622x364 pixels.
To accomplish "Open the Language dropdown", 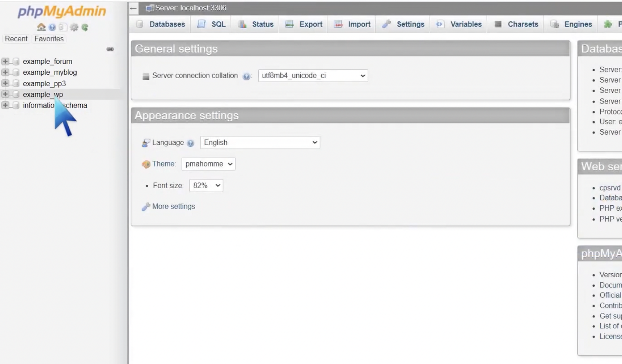I will click(260, 143).
